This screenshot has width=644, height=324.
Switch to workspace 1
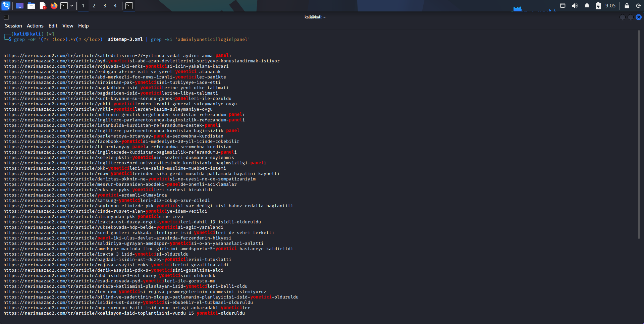point(83,6)
